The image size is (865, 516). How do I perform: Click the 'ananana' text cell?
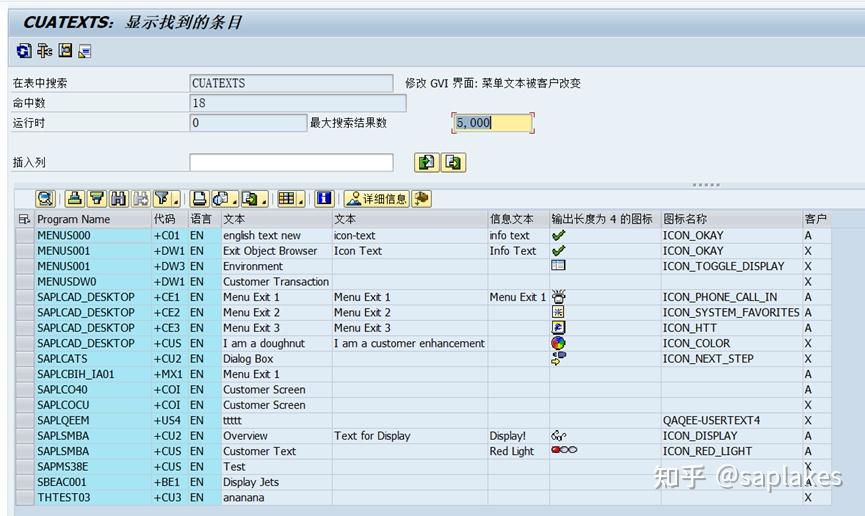pos(276,497)
